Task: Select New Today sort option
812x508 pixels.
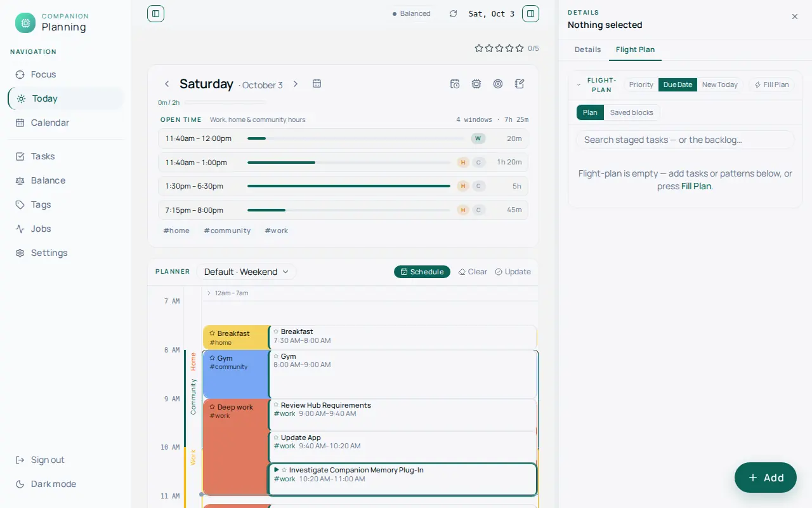Action: (719, 84)
